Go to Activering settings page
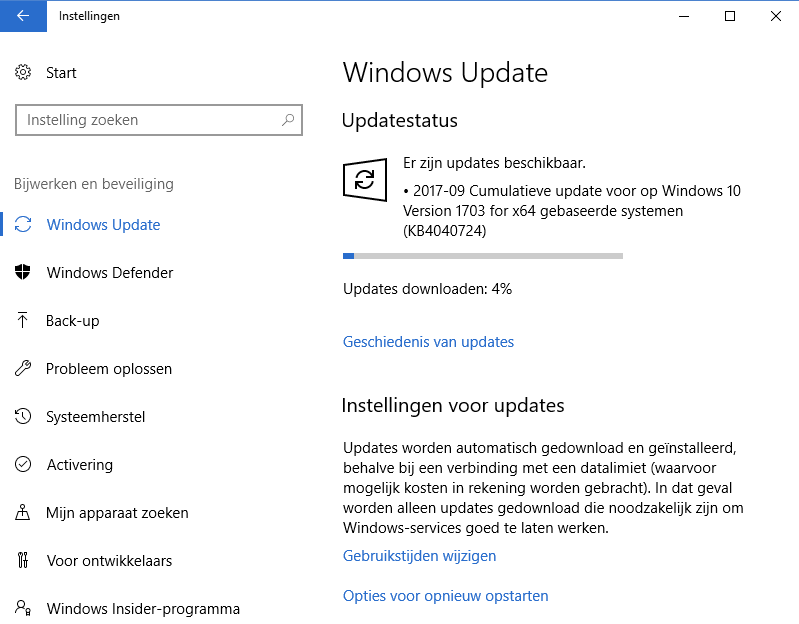The image size is (799, 624). (x=79, y=465)
